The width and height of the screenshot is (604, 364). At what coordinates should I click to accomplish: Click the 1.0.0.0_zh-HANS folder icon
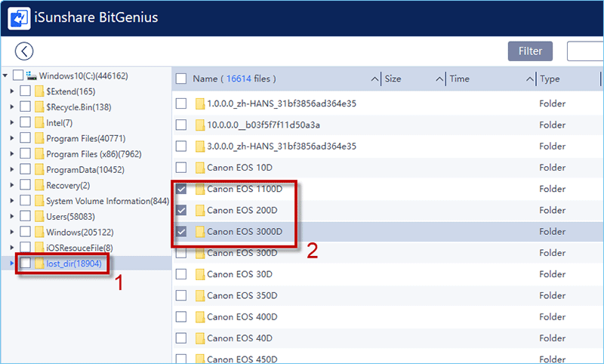pos(200,103)
